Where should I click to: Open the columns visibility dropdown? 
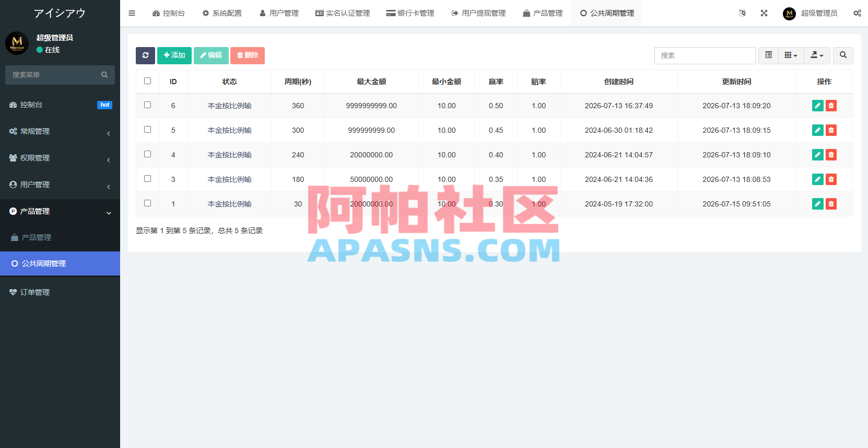coord(791,55)
